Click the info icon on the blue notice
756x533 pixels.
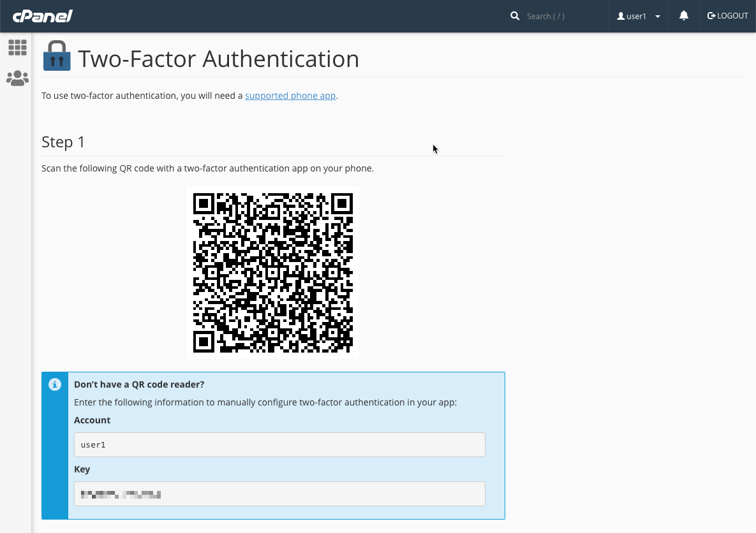click(54, 384)
